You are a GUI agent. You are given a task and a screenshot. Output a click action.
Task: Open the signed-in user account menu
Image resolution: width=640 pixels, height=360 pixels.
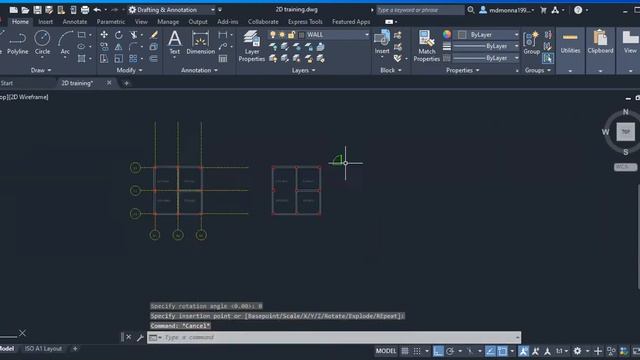click(x=507, y=10)
